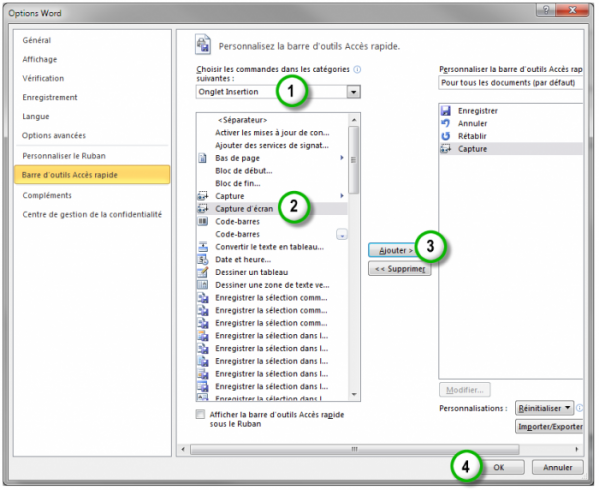
Task: Click the << Supprimer button
Action: point(400,268)
